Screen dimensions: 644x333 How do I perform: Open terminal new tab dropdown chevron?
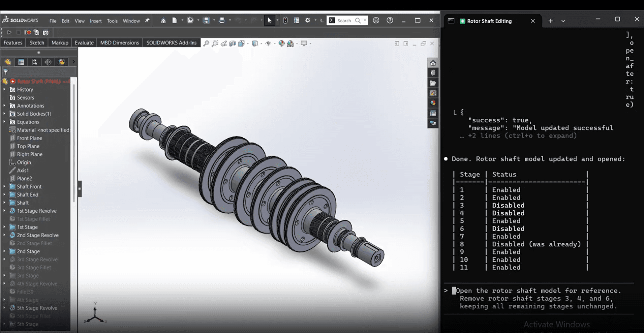pyautogui.click(x=563, y=21)
